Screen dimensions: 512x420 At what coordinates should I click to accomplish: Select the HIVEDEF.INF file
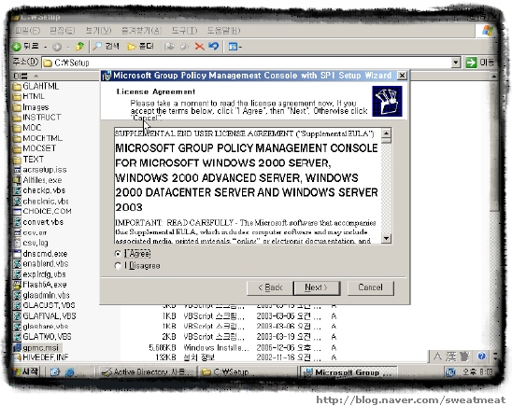click(x=41, y=357)
